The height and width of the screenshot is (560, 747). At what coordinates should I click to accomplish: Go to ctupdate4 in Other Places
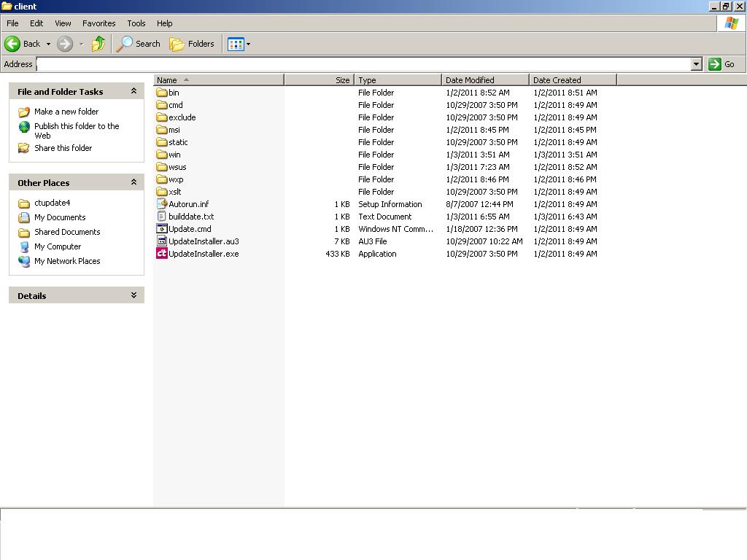pos(52,203)
